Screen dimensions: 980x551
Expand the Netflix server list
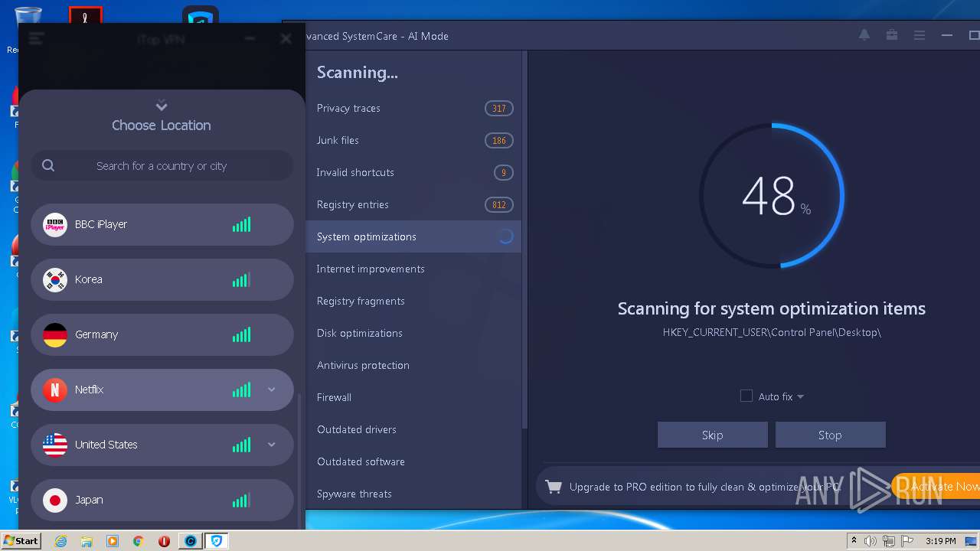point(271,390)
